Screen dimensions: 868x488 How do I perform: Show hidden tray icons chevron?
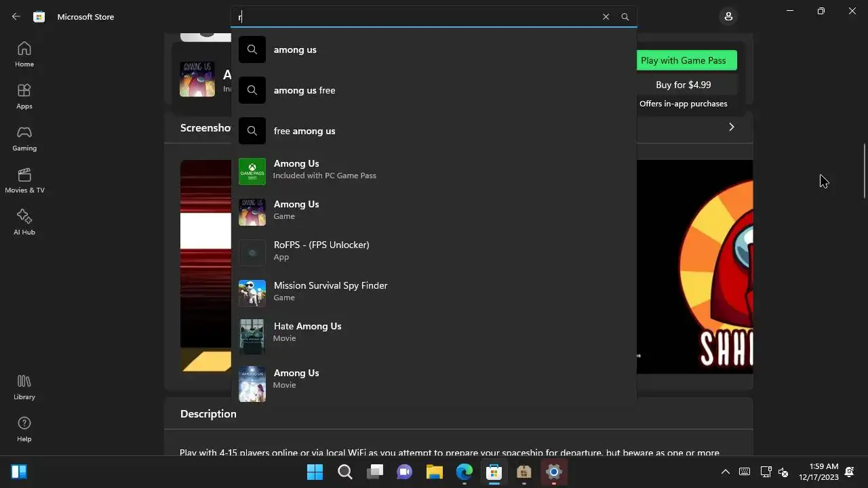click(x=725, y=472)
